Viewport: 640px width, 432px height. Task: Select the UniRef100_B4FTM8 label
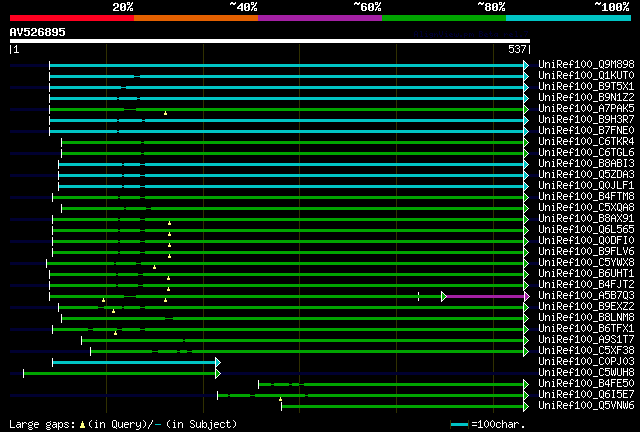tap(586, 197)
